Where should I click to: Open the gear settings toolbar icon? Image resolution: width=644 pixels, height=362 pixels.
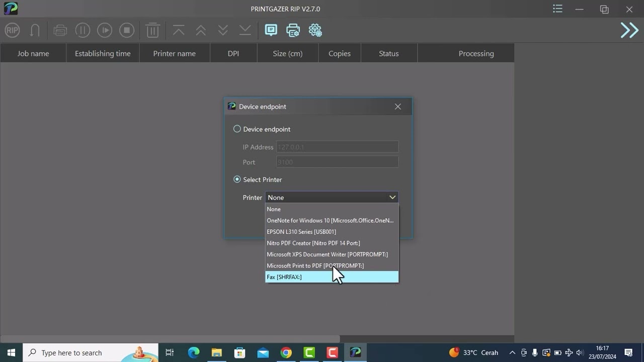pyautogui.click(x=315, y=30)
